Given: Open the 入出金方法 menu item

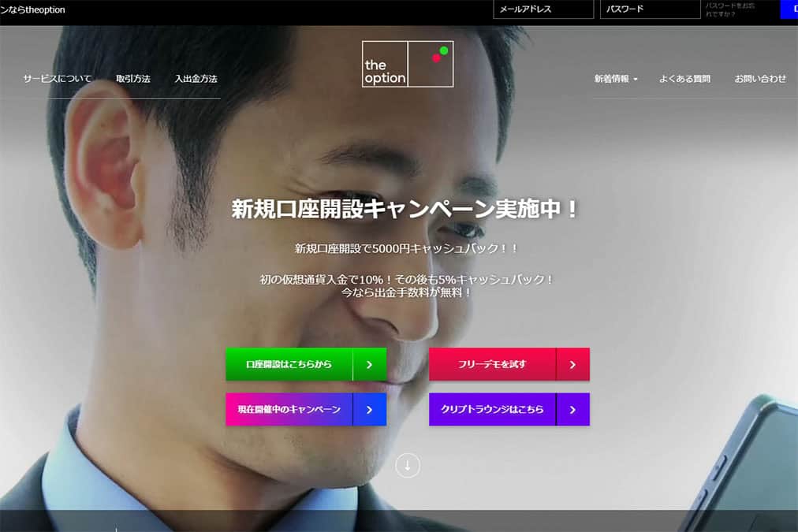Looking at the screenshot, I should point(196,79).
